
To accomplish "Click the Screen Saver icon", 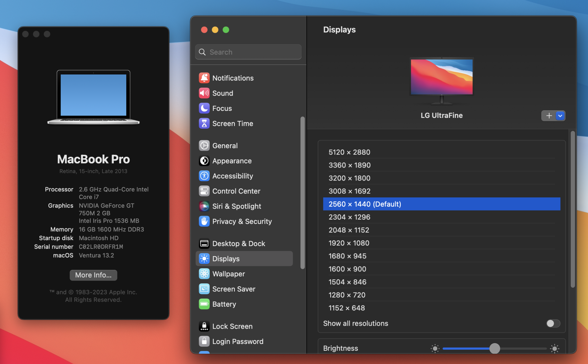I will 204,289.
